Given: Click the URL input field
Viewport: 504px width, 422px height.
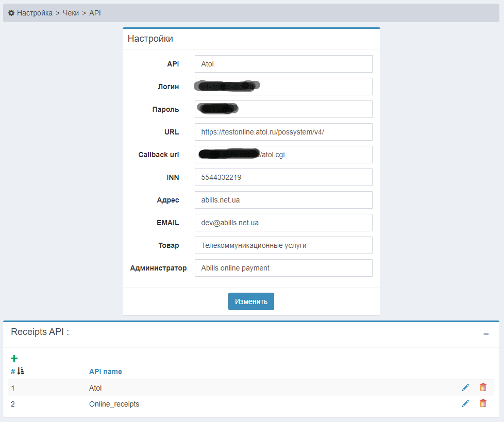Looking at the screenshot, I should click(x=283, y=132).
